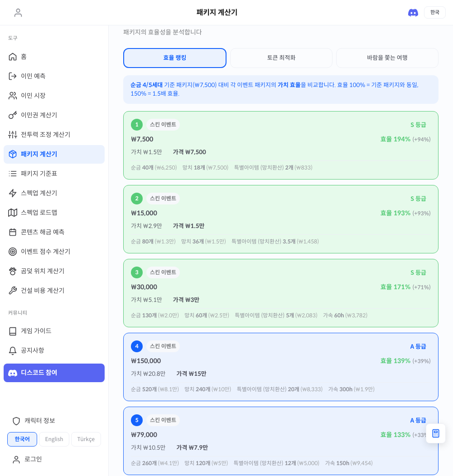Image resolution: width=453 pixels, height=476 pixels.
Task: Click the 효율 139% text
Action: [x=395, y=361]
